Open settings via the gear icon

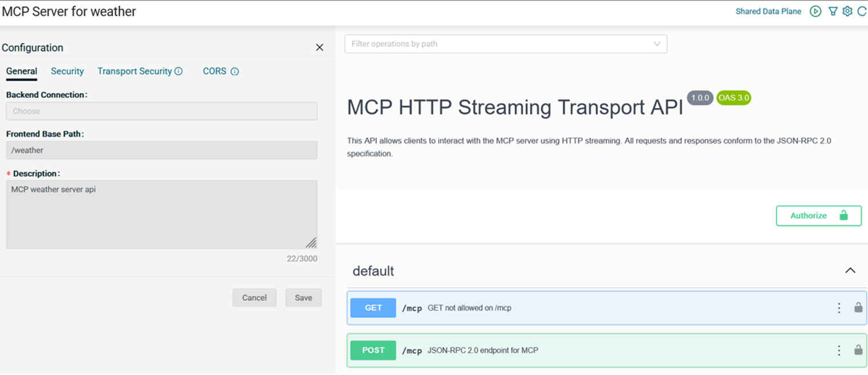(847, 11)
